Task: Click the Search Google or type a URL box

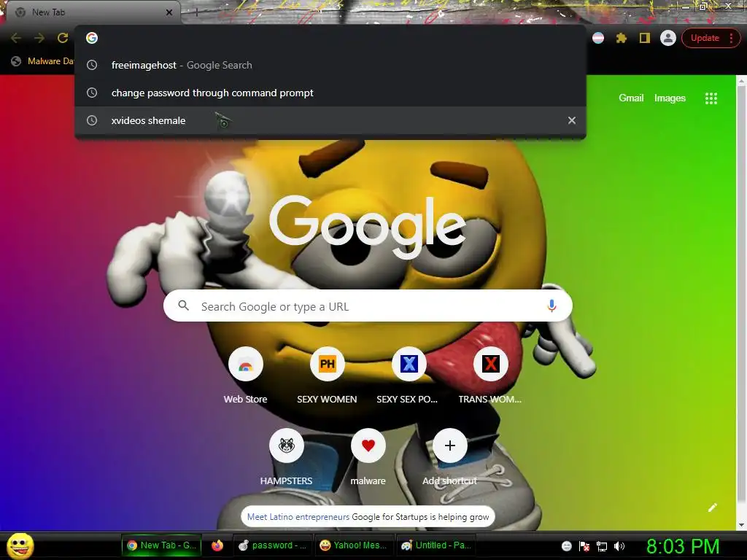Action: pyautogui.click(x=368, y=306)
